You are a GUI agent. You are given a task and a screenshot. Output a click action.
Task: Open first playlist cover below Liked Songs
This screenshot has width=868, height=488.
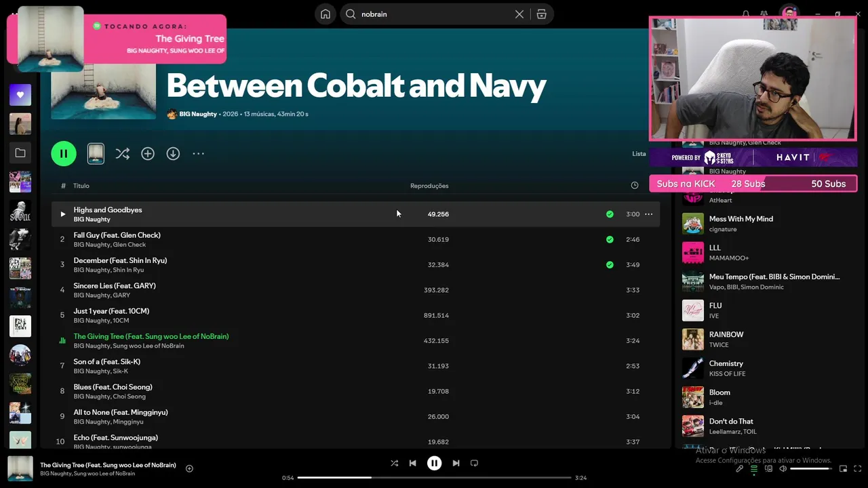click(20, 124)
